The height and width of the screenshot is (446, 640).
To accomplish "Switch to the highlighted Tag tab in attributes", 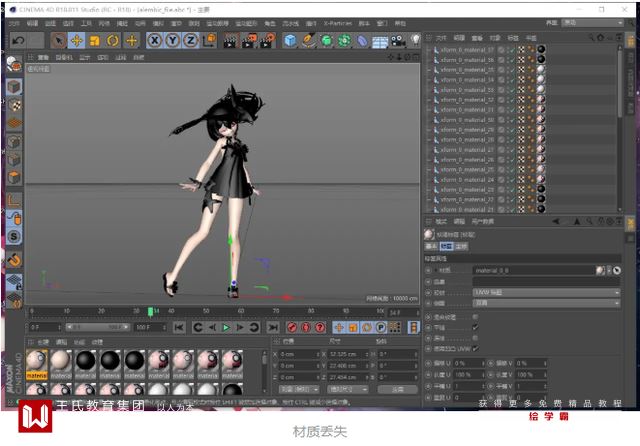I will pyautogui.click(x=446, y=246).
